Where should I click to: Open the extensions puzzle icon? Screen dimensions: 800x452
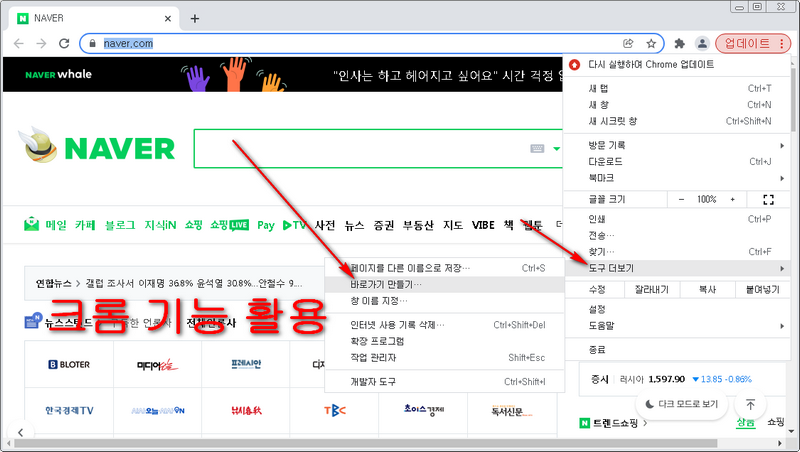click(x=679, y=43)
